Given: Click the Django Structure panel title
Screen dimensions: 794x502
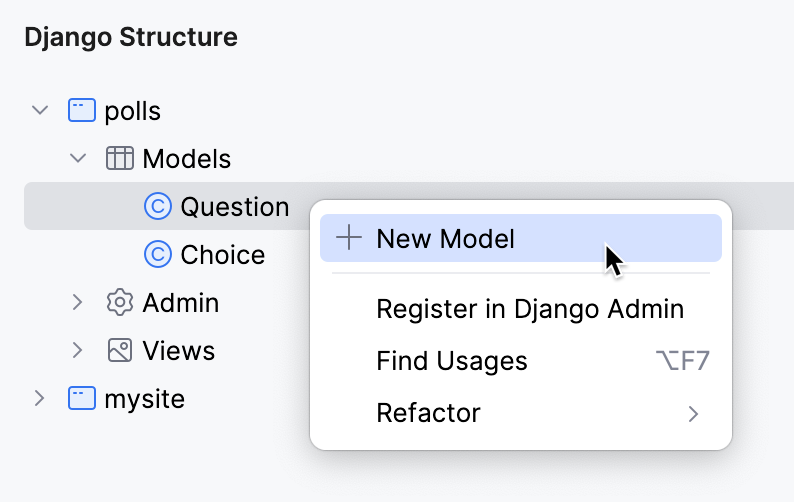Looking at the screenshot, I should [131, 38].
